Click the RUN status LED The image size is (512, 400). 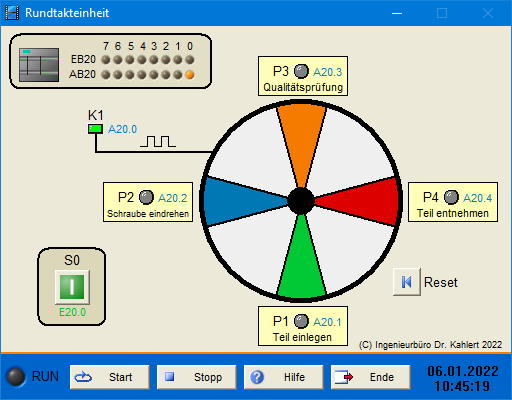pos(16,377)
